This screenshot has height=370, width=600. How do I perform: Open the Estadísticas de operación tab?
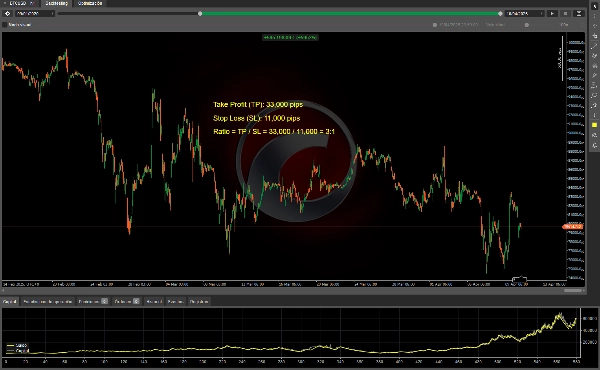tap(48, 302)
